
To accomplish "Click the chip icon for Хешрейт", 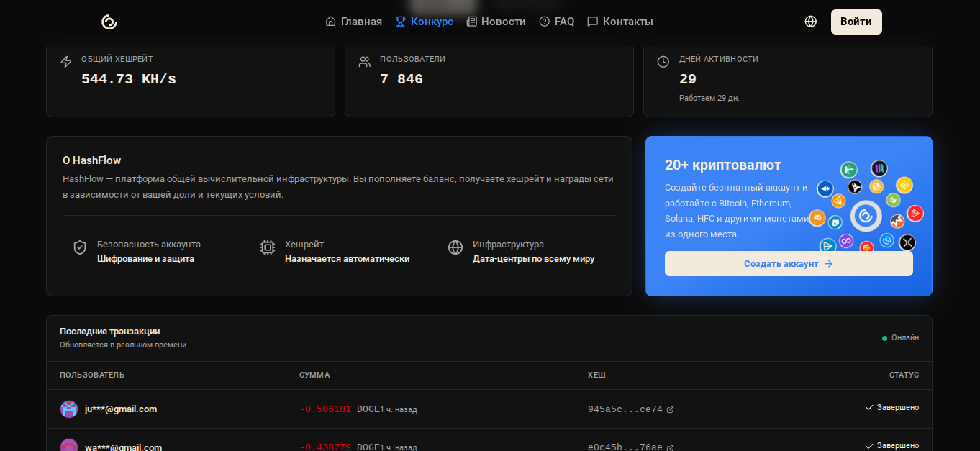I will [268, 247].
